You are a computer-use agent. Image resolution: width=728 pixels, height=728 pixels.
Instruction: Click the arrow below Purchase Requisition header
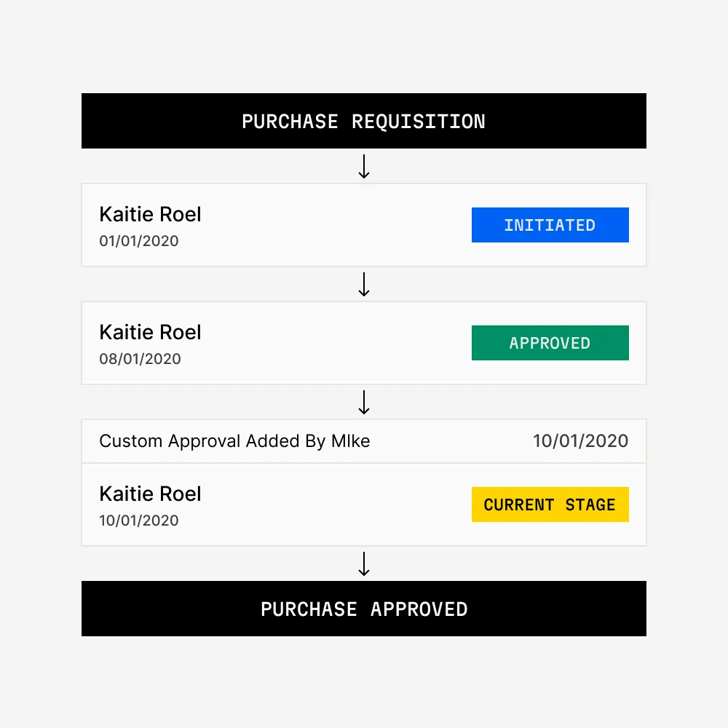tap(364, 167)
